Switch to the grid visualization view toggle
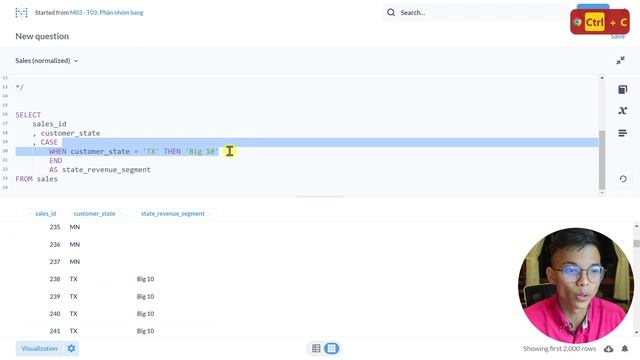The width and height of the screenshot is (640, 360). pyautogui.click(x=331, y=349)
